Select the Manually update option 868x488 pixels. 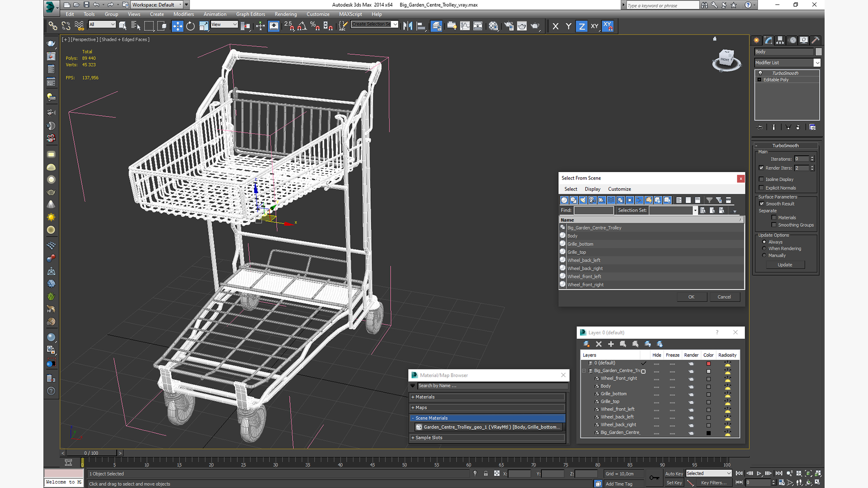pyautogui.click(x=764, y=255)
